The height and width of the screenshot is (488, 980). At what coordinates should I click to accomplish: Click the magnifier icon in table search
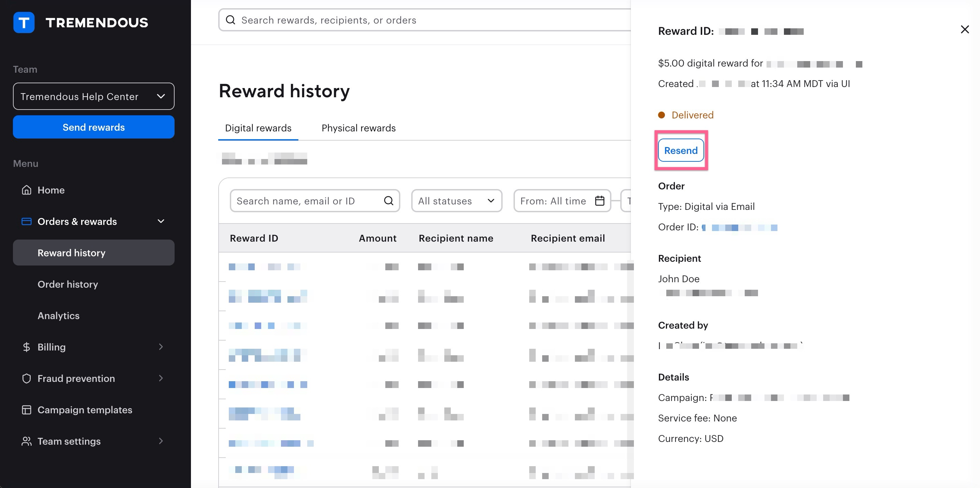click(388, 201)
